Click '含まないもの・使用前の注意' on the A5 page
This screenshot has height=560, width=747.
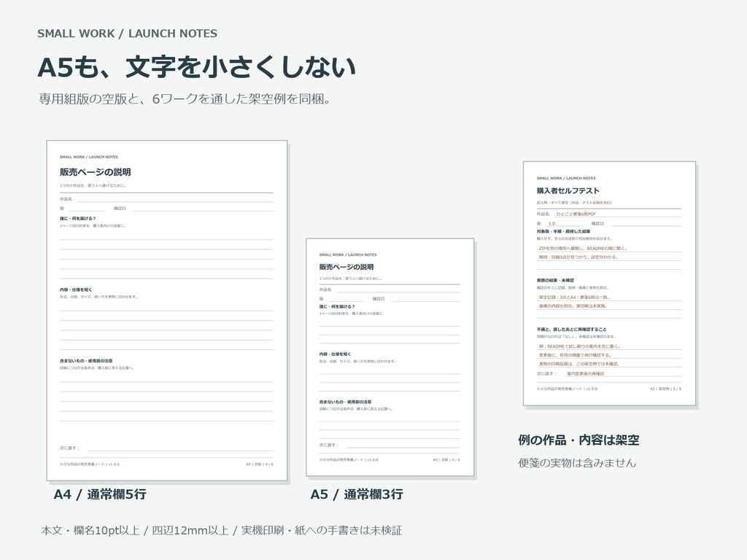coord(345,402)
